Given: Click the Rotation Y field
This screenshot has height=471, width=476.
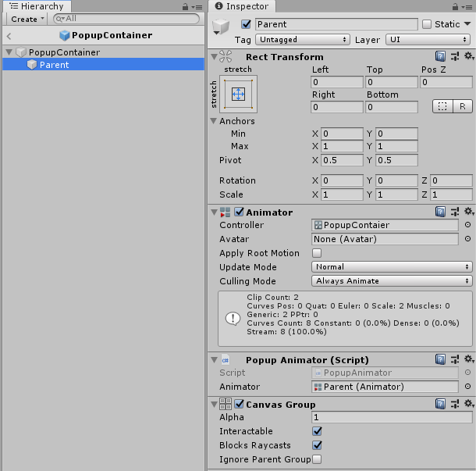Looking at the screenshot, I should click(x=396, y=180).
